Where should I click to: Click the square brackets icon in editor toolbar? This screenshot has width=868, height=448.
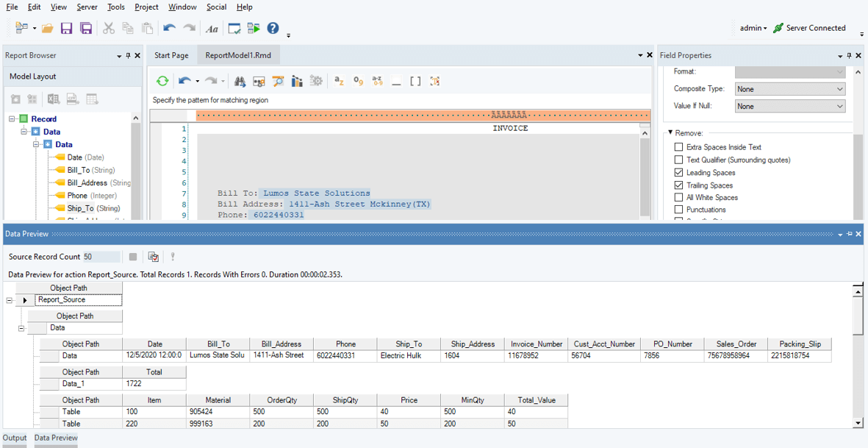click(x=415, y=81)
